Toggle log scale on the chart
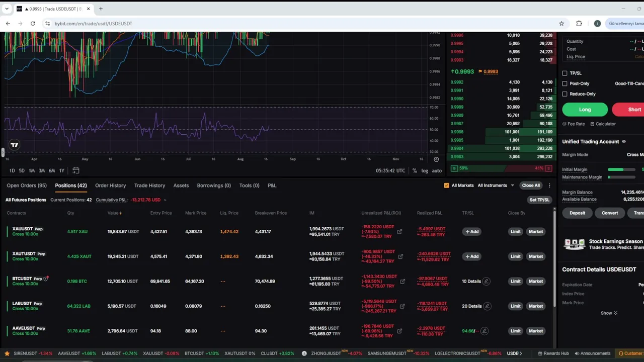Viewport: 644px width, 362px height. point(425,171)
